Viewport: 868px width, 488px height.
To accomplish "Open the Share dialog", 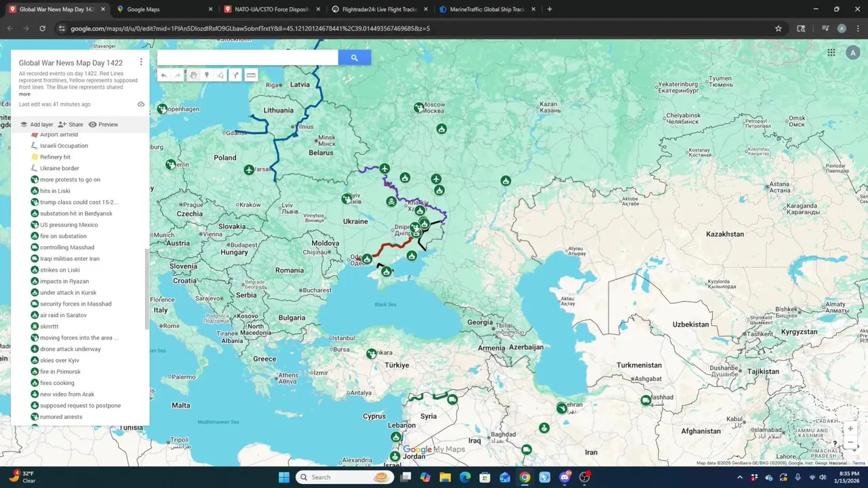I will point(71,125).
